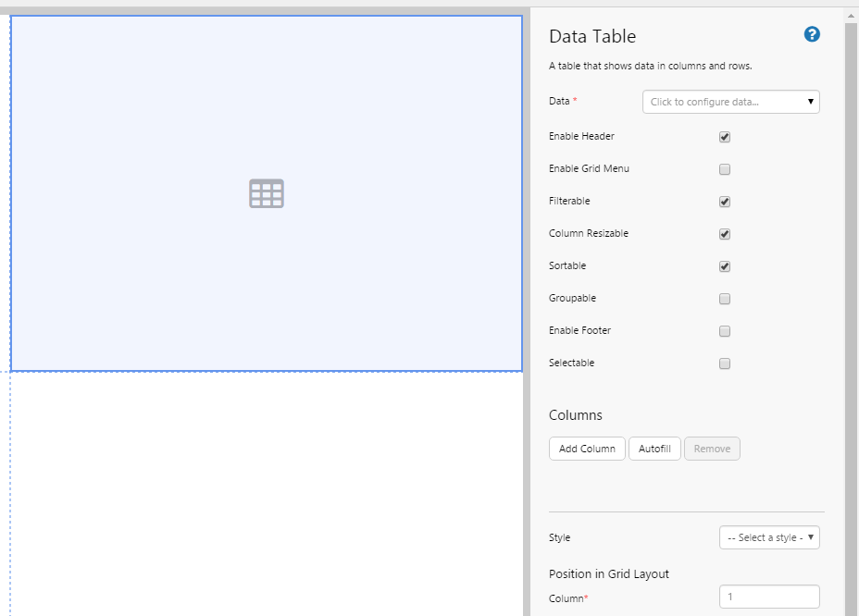This screenshot has height=616, width=859.
Task: Toggle the Sortable checkbox
Action: pos(725,266)
